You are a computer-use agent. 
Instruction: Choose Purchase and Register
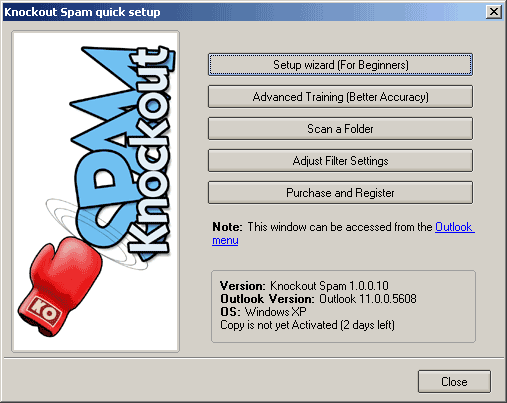(x=340, y=193)
